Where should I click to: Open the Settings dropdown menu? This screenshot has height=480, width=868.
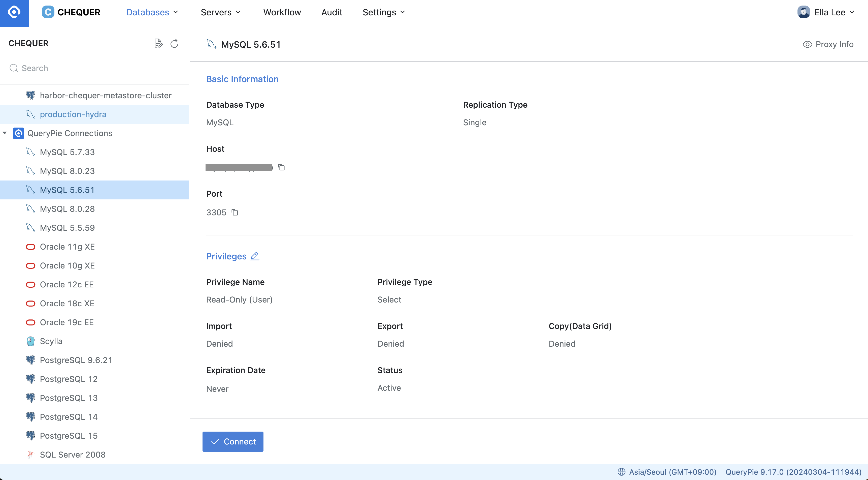[383, 12]
